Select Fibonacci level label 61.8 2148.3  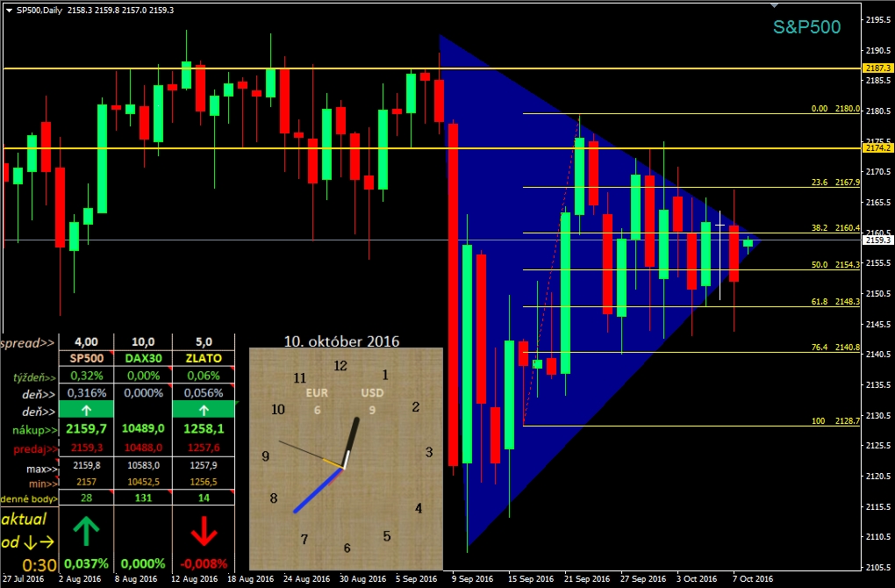pyautogui.click(x=835, y=301)
